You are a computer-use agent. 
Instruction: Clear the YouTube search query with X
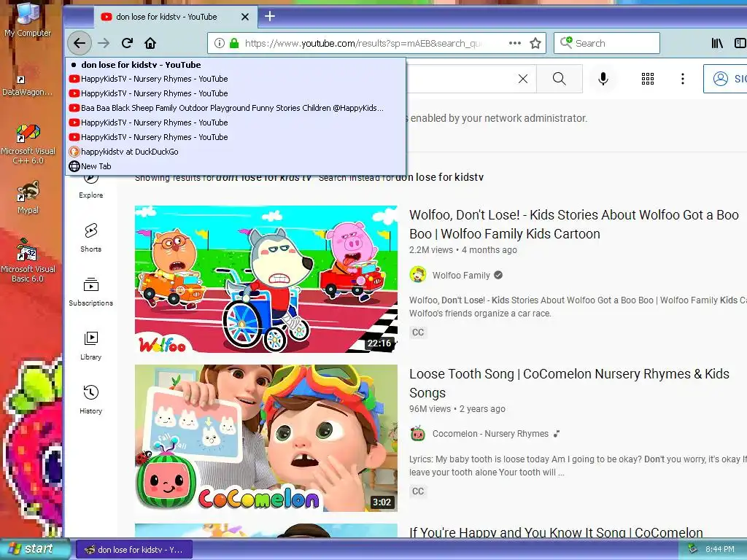(522, 79)
